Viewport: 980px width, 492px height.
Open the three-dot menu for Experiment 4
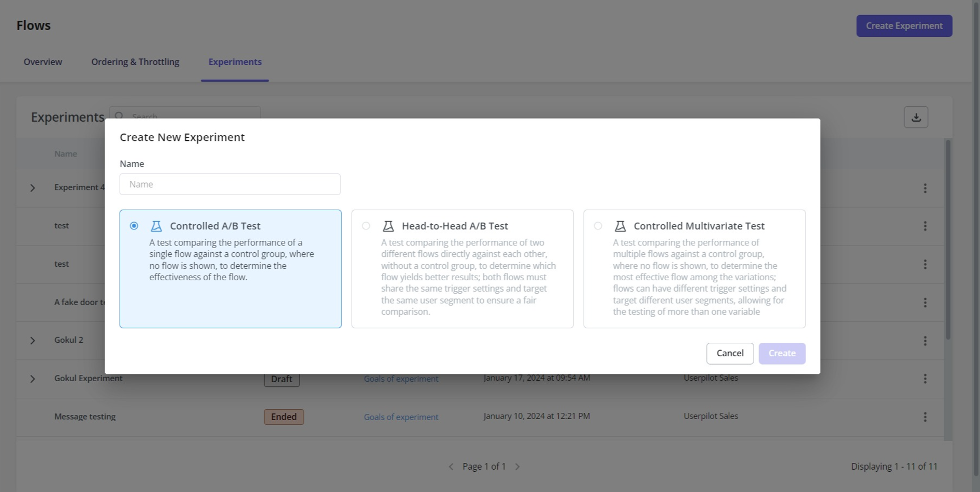(925, 188)
